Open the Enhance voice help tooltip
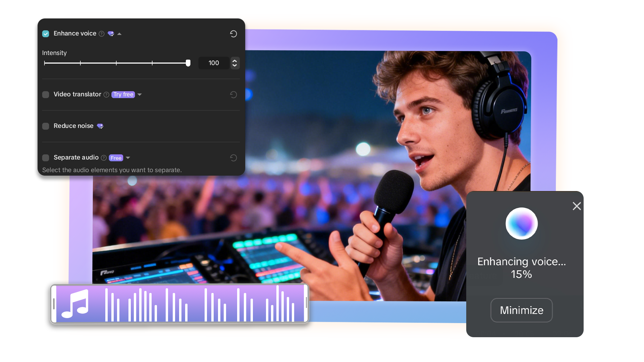Image resolution: width=644 pixels, height=362 pixels. [x=102, y=34]
